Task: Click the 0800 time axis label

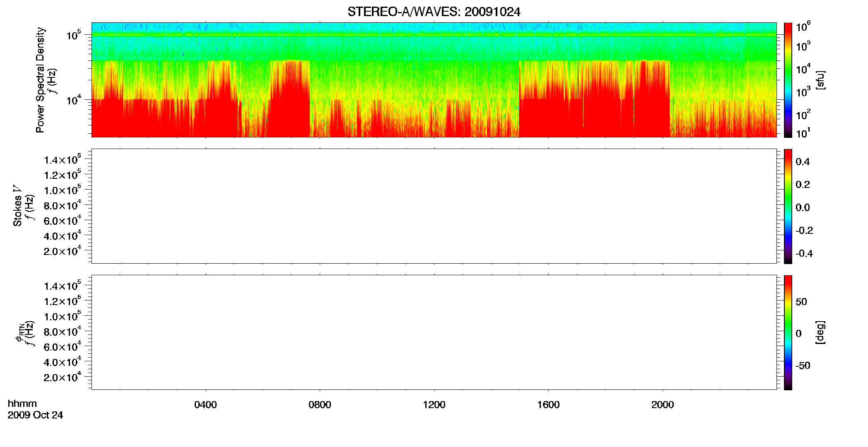Action: coord(320,405)
